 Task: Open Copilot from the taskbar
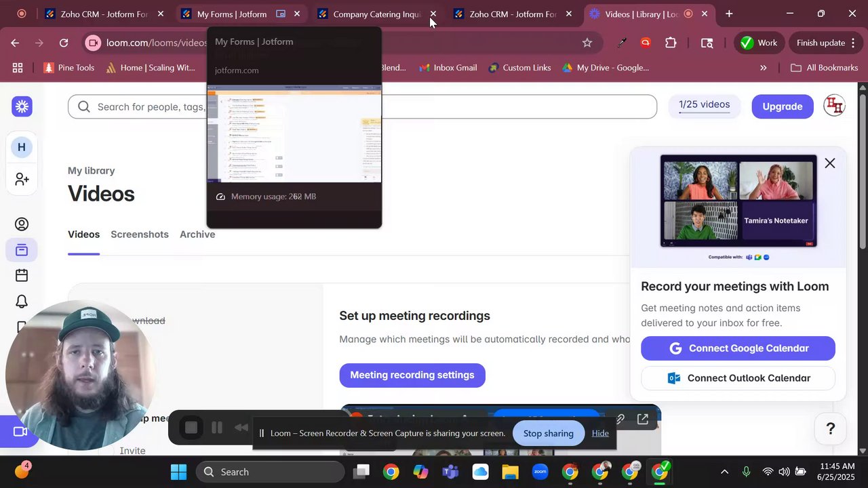pos(420,472)
